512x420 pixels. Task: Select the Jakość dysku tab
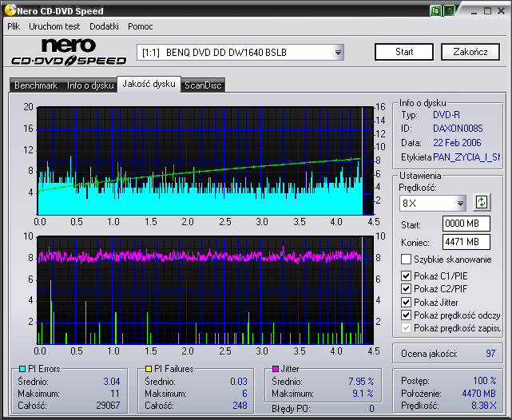(149, 84)
